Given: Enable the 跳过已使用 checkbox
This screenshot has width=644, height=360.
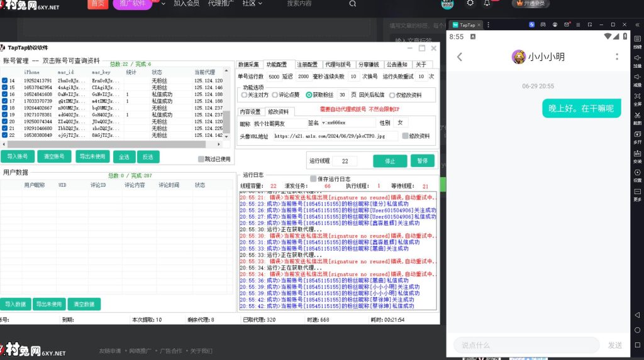Looking at the screenshot, I should 201,159.
